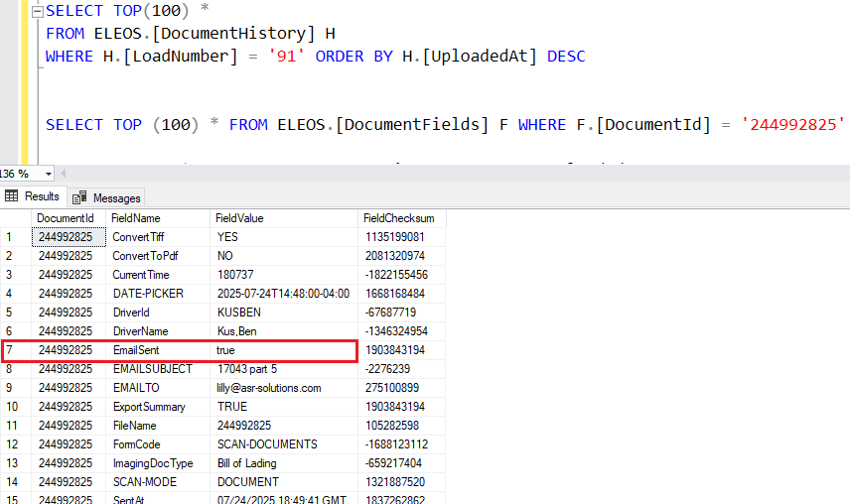Click checksum 2081320974 cell
The width and height of the screenshot is (850, 504).
pyautogui.click(x=402, y=256)
